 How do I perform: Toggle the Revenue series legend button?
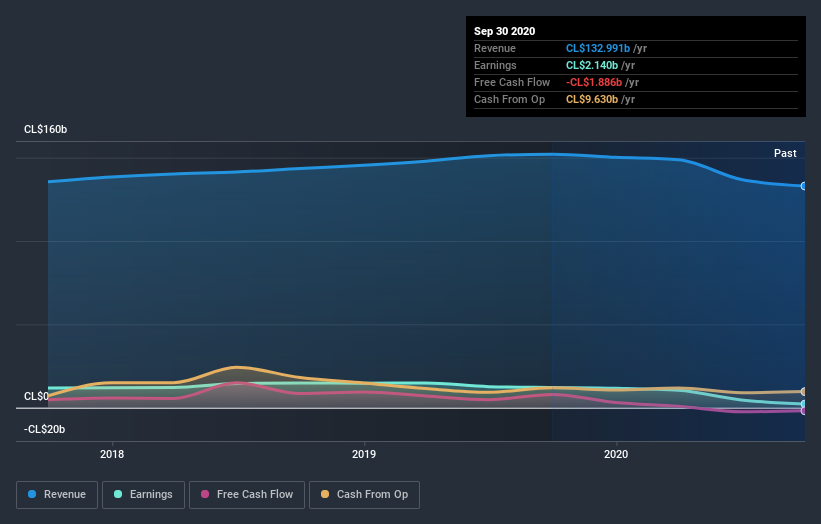pos(57,495)
